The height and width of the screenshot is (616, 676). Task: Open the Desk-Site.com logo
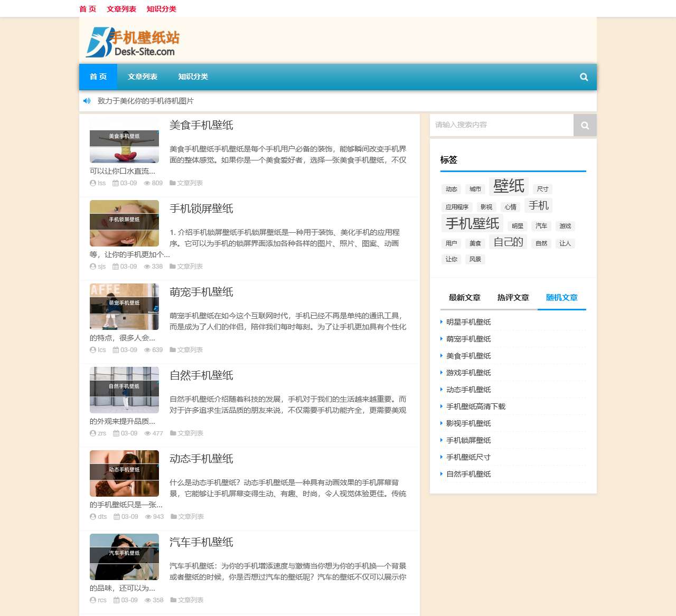133,41
